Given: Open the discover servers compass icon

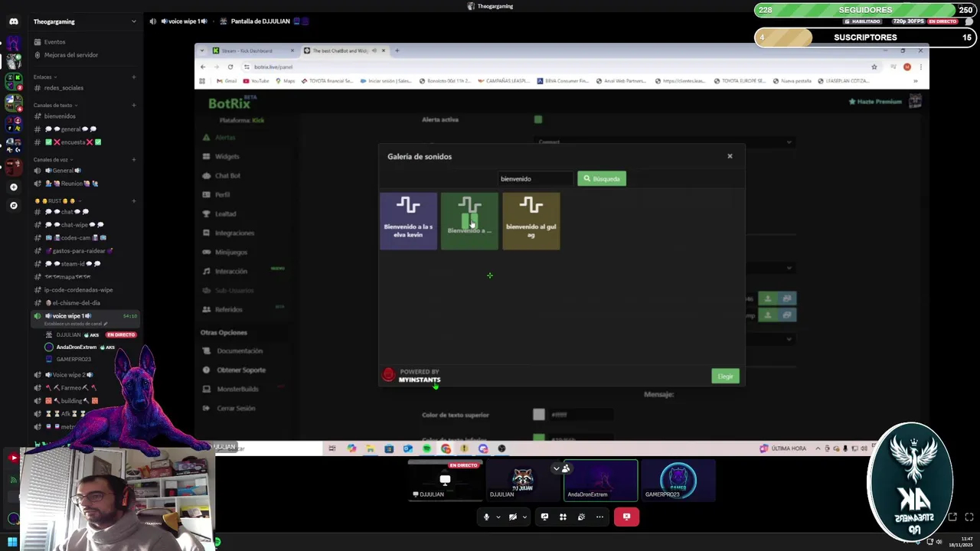Looking at the screenshot, I should click(13, 205).
